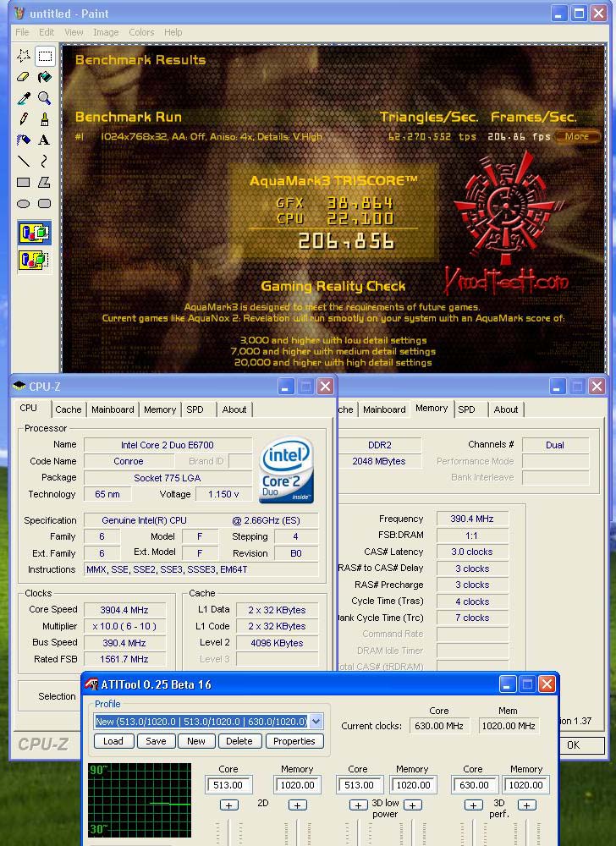
Task: Click the Core Speed value 3904.4 MHz
Action: click(x=124, y=610)
